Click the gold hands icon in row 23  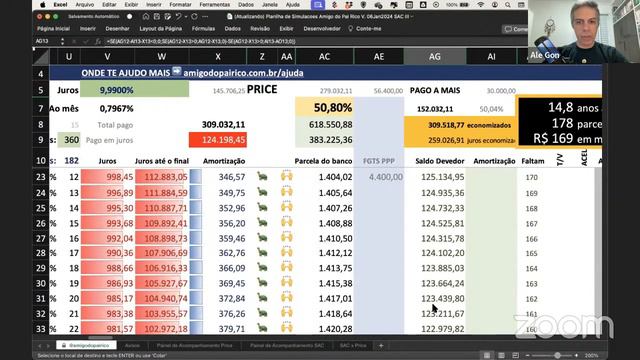(x=287, y=176)
